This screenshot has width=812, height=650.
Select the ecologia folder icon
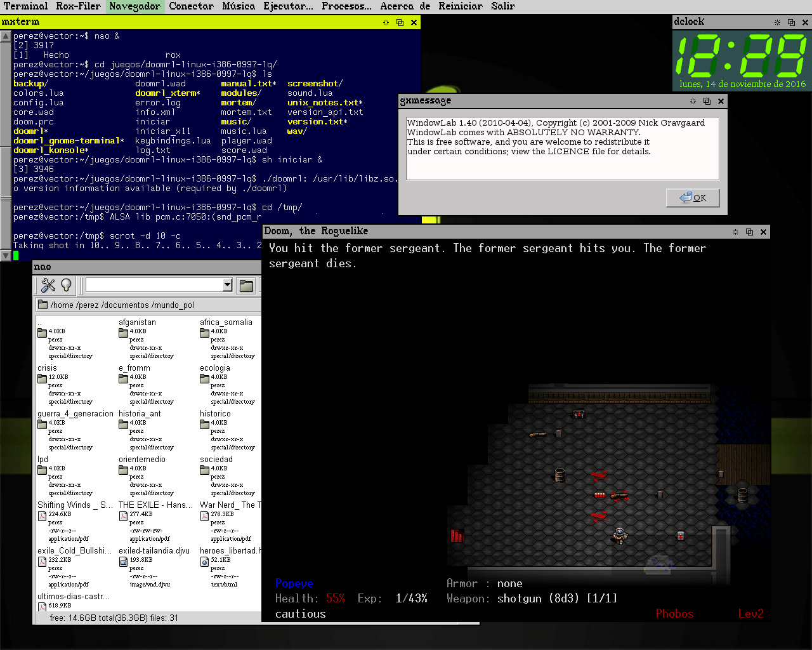point(204,378)
